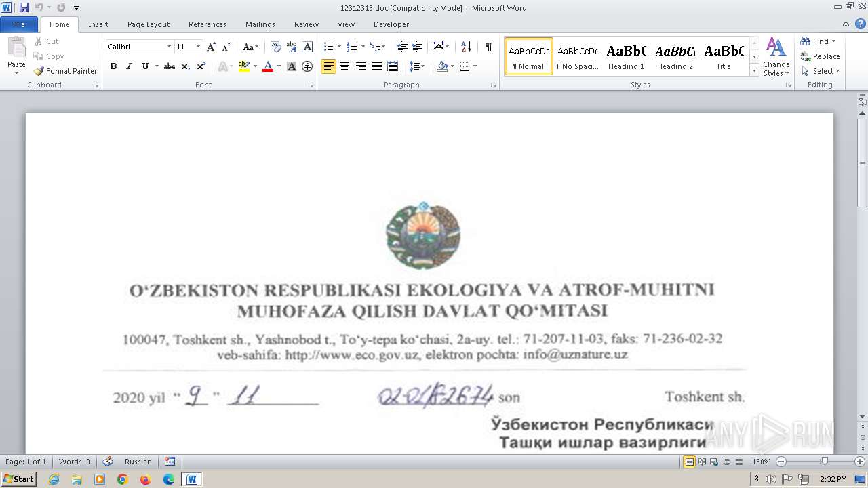Screen dimensions: 868x488
Task: Switch to the References tab
Action: [x=208, y=24]
